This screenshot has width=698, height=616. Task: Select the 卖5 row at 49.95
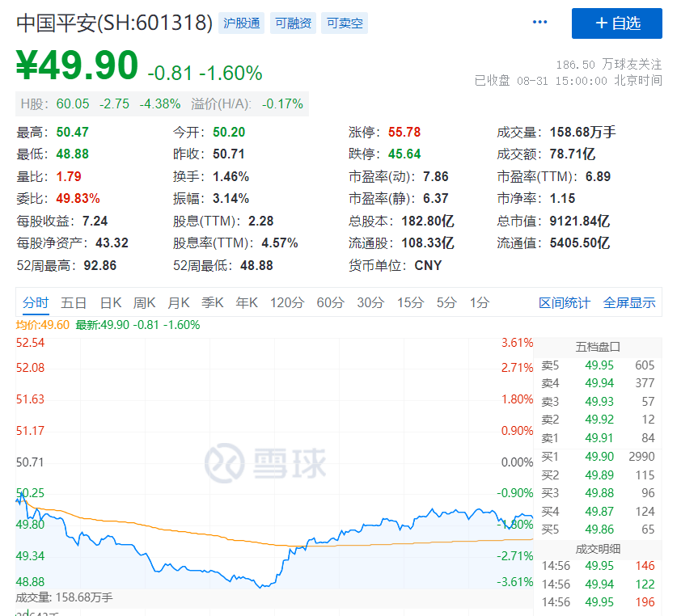pyautogui.click(x=598, y=365)
